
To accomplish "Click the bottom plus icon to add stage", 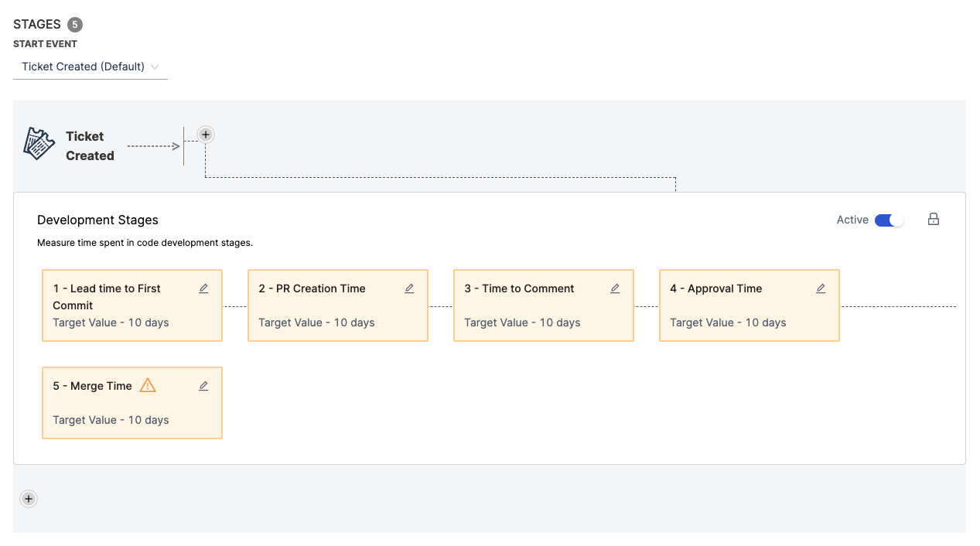I will pyautogui.click(x=29, y=499).
